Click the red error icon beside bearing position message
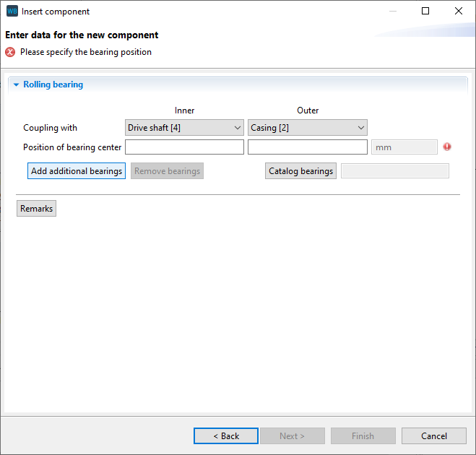This screenshot has height=455, width=476. [10, 52]
